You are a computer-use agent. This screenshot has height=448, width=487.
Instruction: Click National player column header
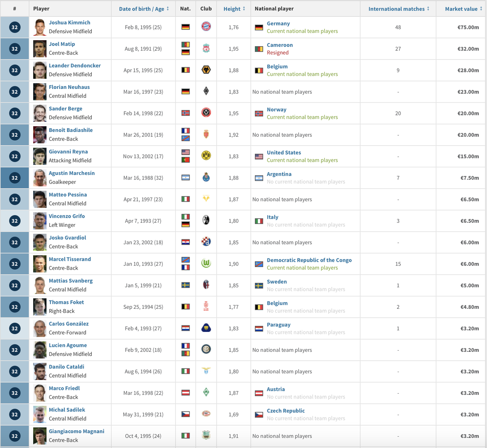[x=274, y=9]
